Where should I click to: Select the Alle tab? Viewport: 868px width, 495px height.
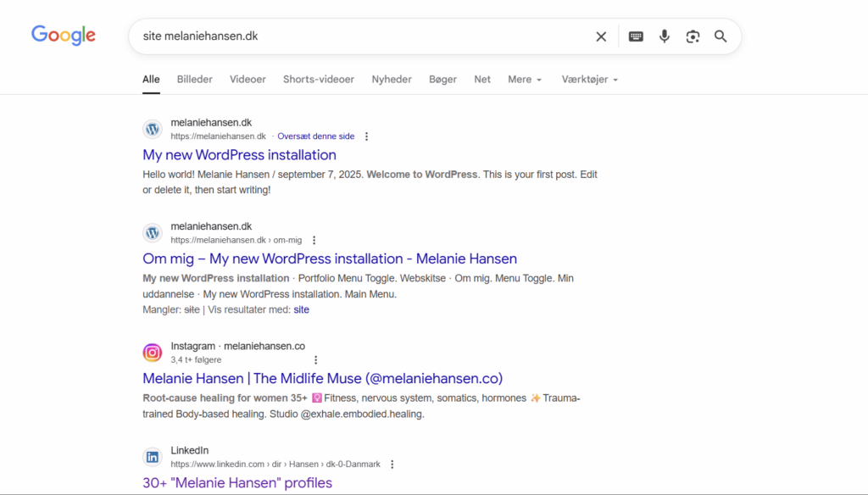point(151,79)
